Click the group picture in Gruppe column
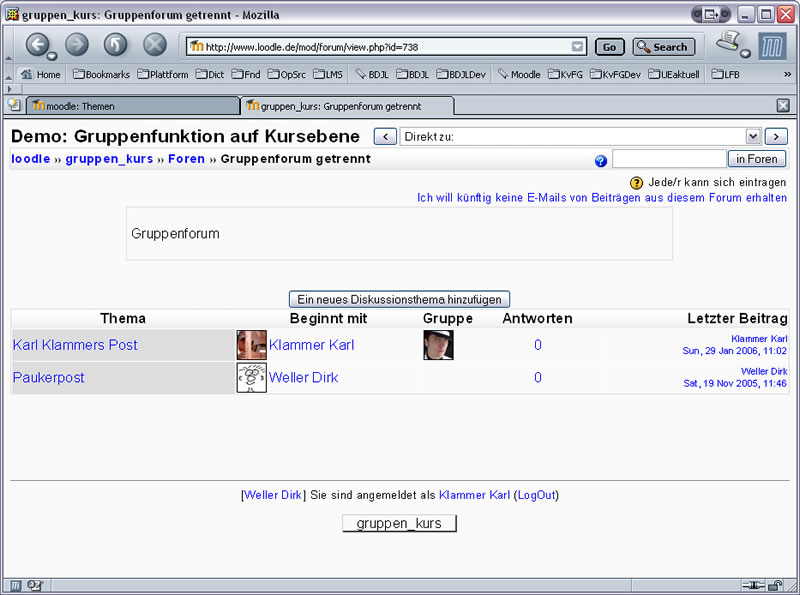 [438, 345]
